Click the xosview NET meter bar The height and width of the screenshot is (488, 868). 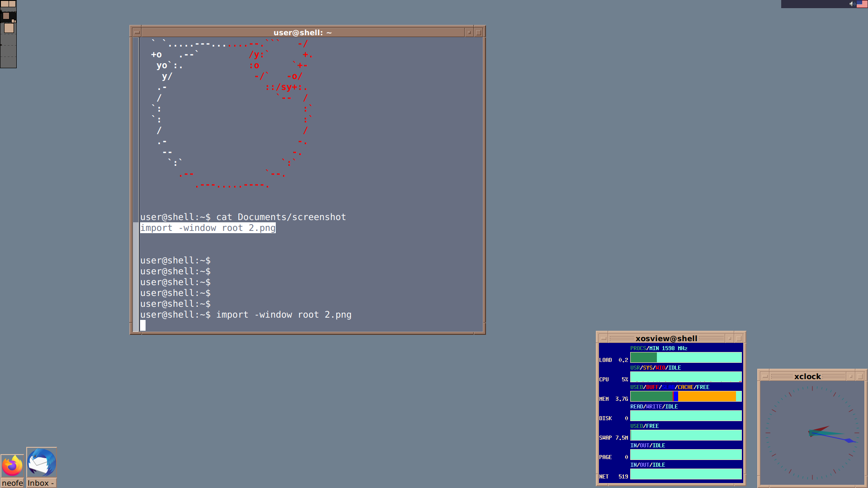point(685,474)
